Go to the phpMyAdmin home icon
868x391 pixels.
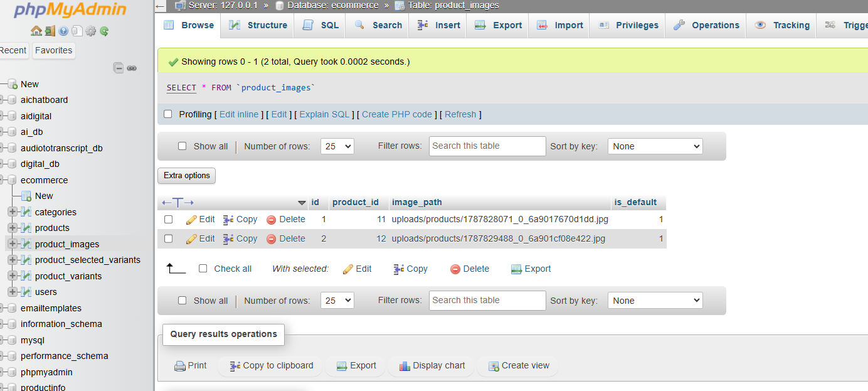[36, 31]
